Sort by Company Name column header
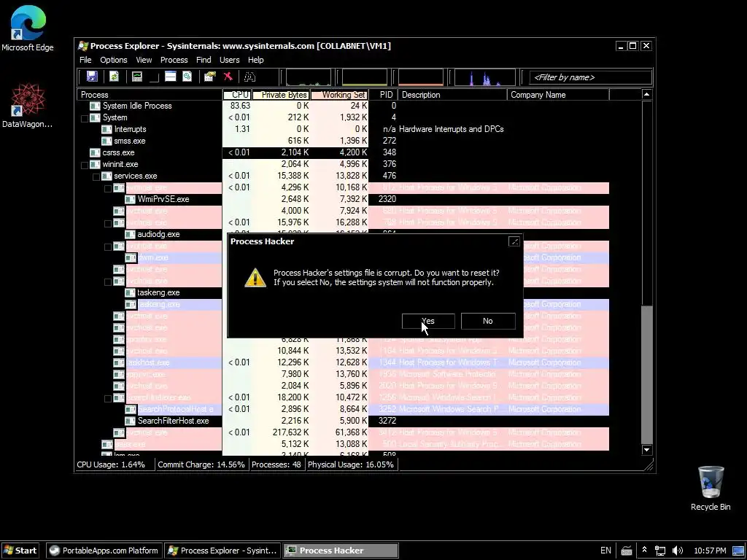Screen dimensions: 747x560 tap(558, 95)
